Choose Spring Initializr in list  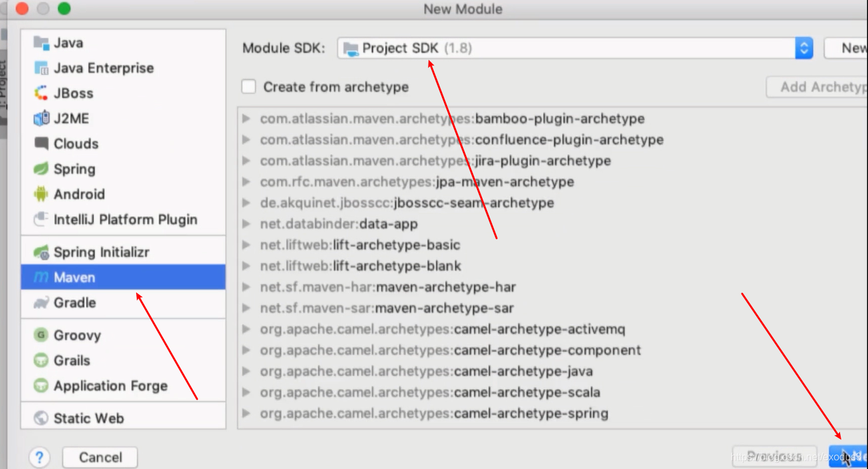click(123, 252)
